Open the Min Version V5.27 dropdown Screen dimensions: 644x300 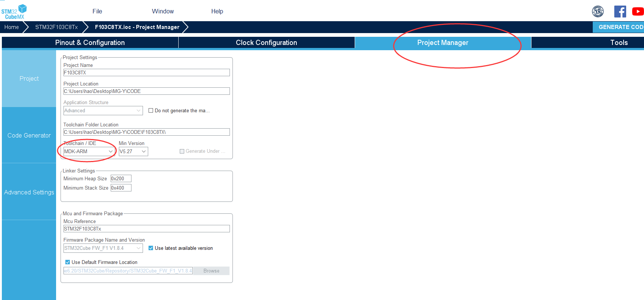pos(133,151)
